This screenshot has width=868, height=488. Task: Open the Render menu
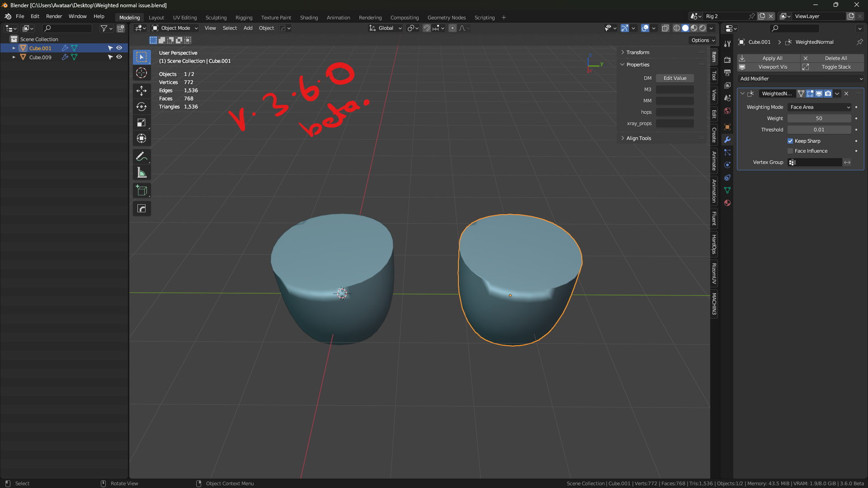pyautogui.click(x=54, y=16)
